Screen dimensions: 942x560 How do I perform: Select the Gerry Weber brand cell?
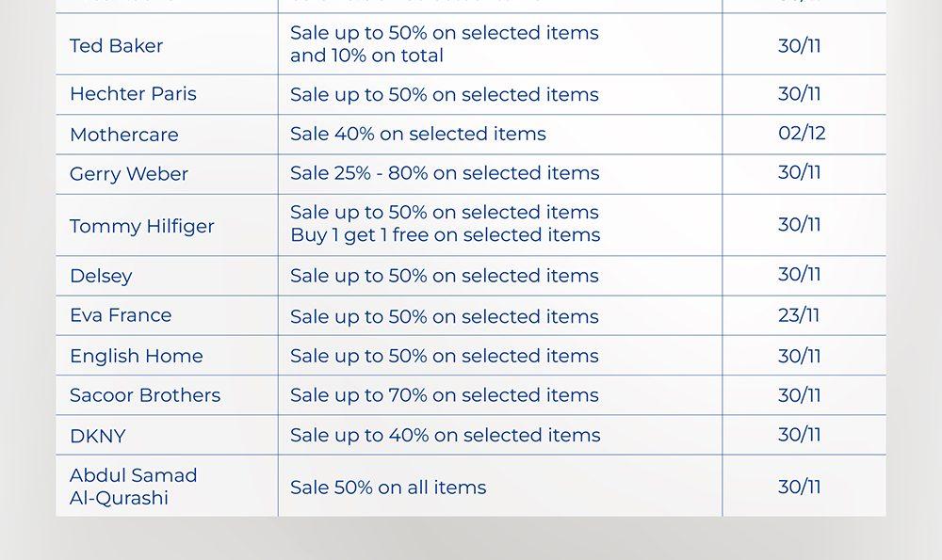tap(129, 174)
